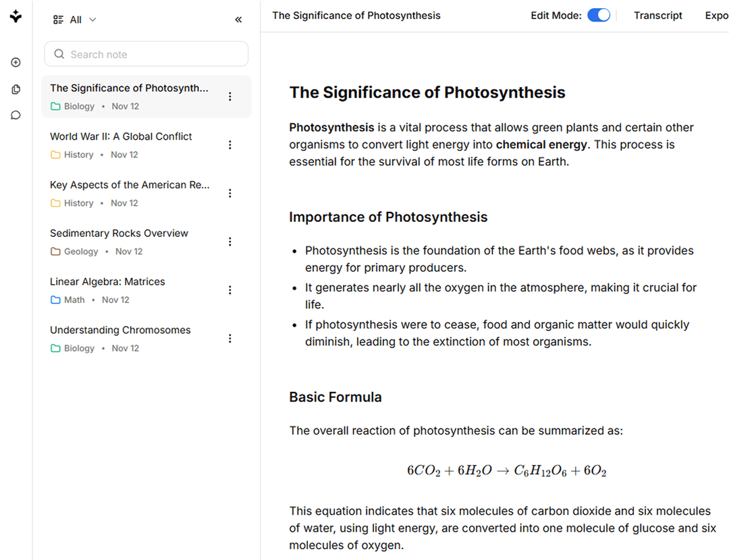The width and height of the screenshot is (729, 560).
Task: Open options menu for American Revolution note
Action: [230, 194]
